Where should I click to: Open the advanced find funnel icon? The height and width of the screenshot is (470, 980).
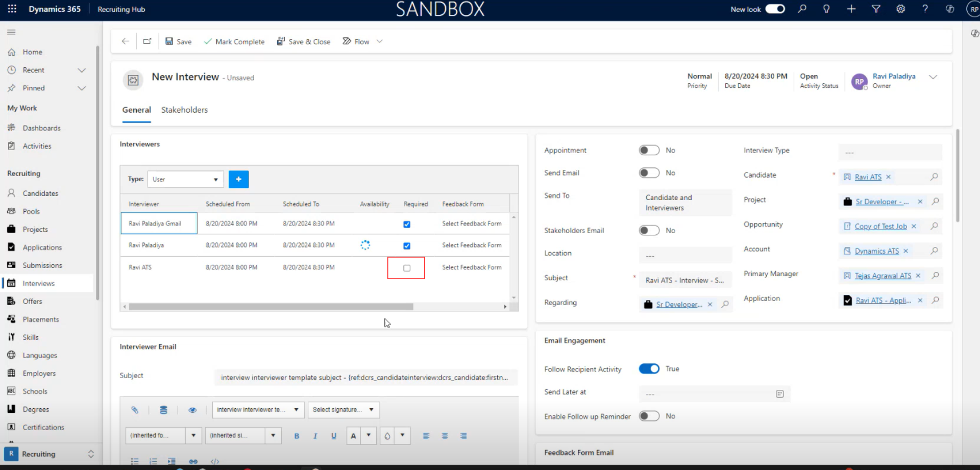pos(876,9)
